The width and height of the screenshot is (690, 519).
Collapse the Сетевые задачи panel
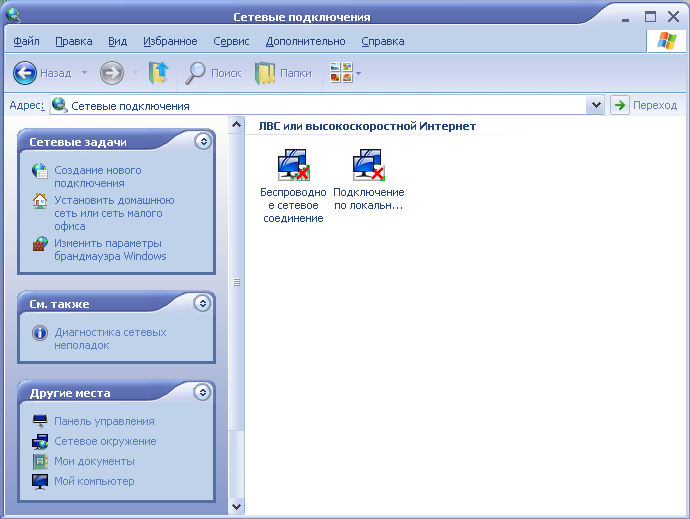203,141
